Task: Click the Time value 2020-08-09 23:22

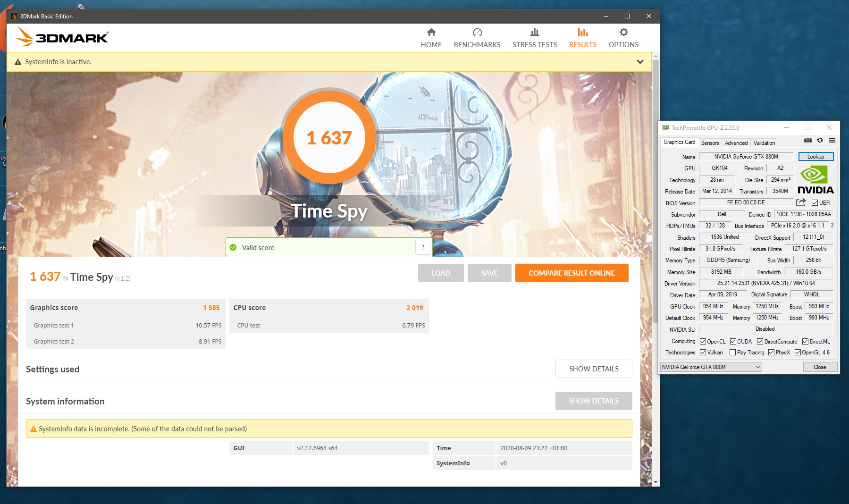Action: coord(534,448)
